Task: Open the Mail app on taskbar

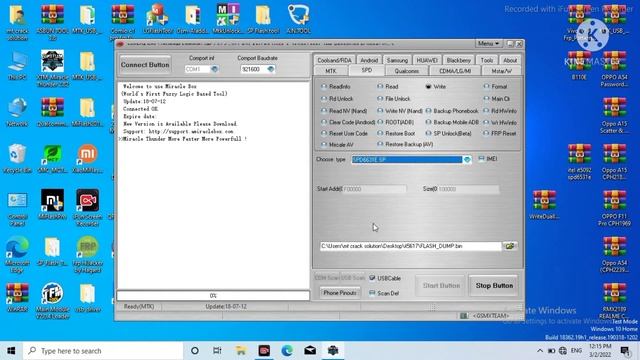Action: (310, 351)
